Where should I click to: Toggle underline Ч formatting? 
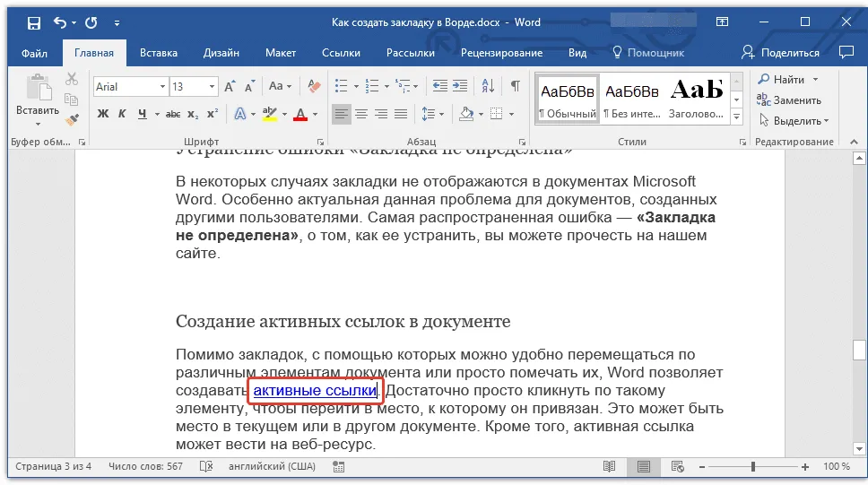click(x=143, y=114)
